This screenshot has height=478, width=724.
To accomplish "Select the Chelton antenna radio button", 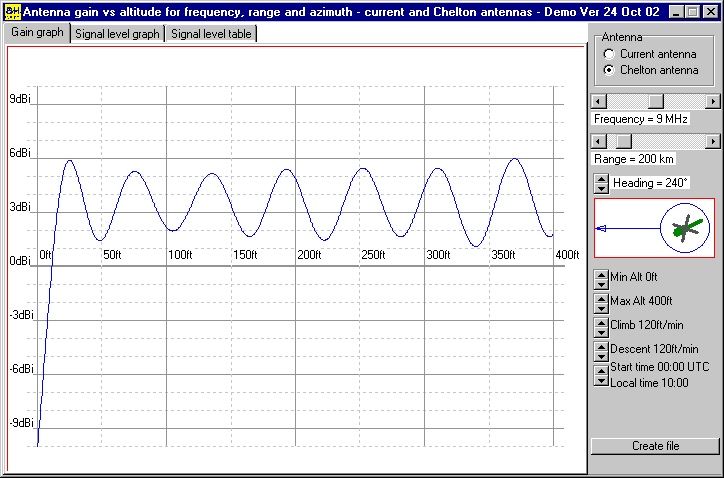I will coord(609,70).
